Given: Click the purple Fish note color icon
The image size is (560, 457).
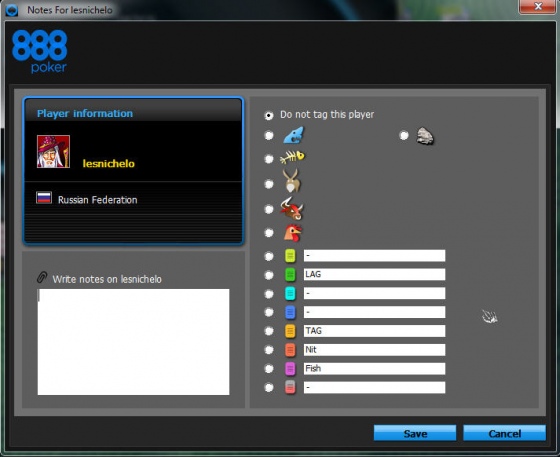Looking at the screenshot, I should [290, 368].
